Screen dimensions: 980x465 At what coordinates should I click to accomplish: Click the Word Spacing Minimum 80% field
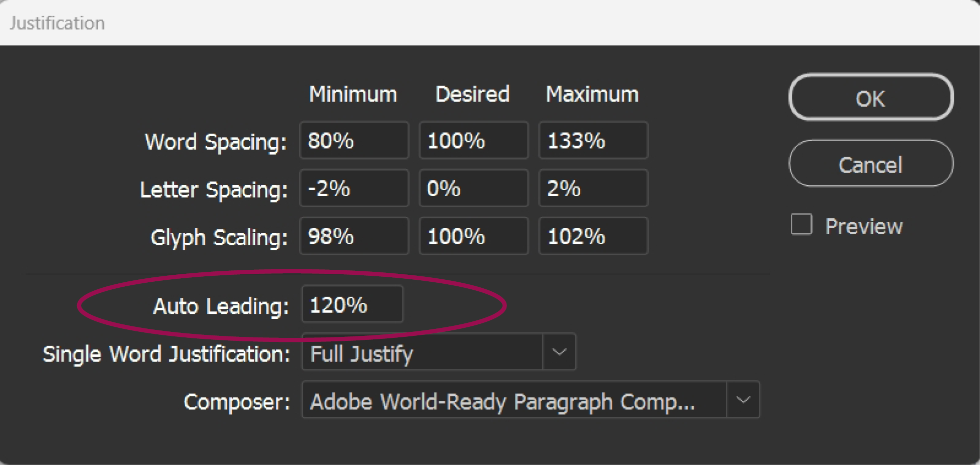354,140
